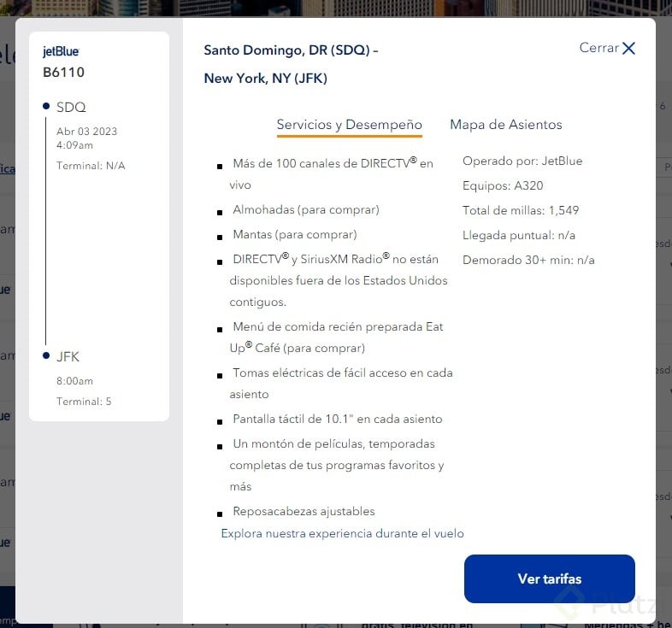Close the flight details dialog with X icon
Image resolution: width=672 pixels, height=628 pixels.
tap(628, 48)
